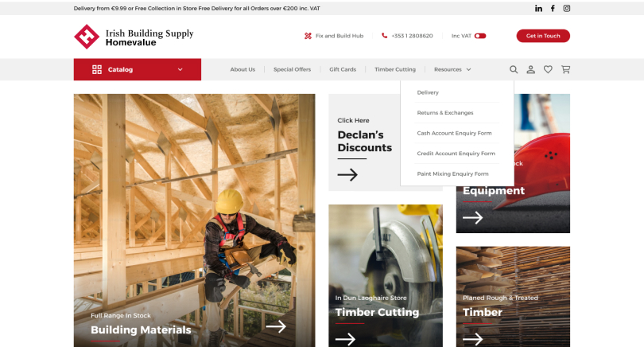
Task: Open the shopping cart icon
Action: (x=565, y=69)
